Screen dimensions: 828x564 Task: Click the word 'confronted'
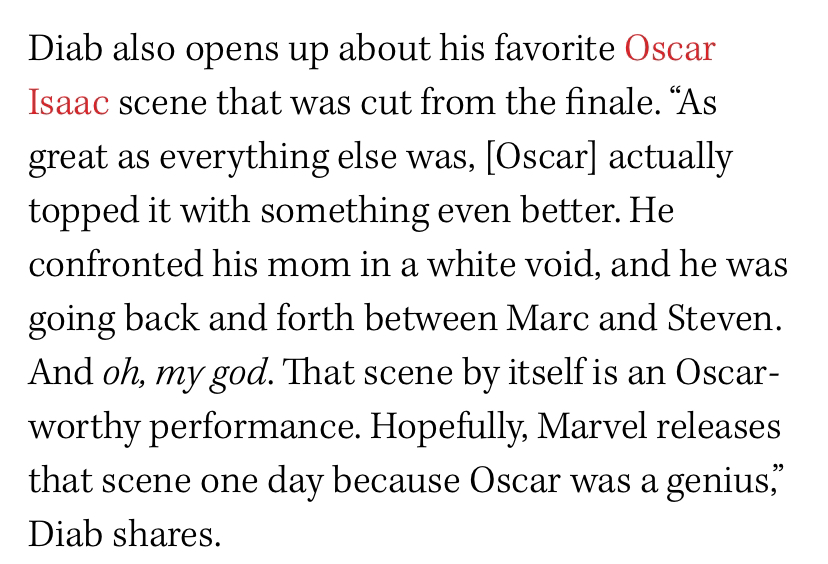tap(115, 264)
